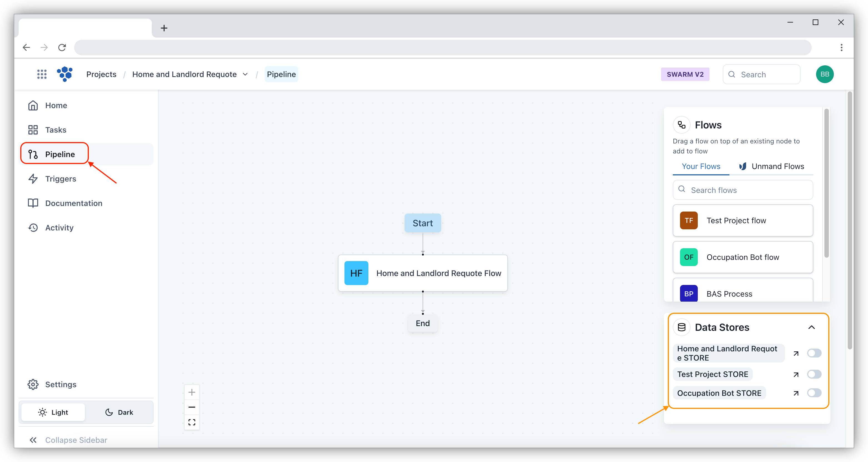868x462 pixels.
Task: Open Home and Landlord Requote STORE link
Action: (x=796, y=352)
